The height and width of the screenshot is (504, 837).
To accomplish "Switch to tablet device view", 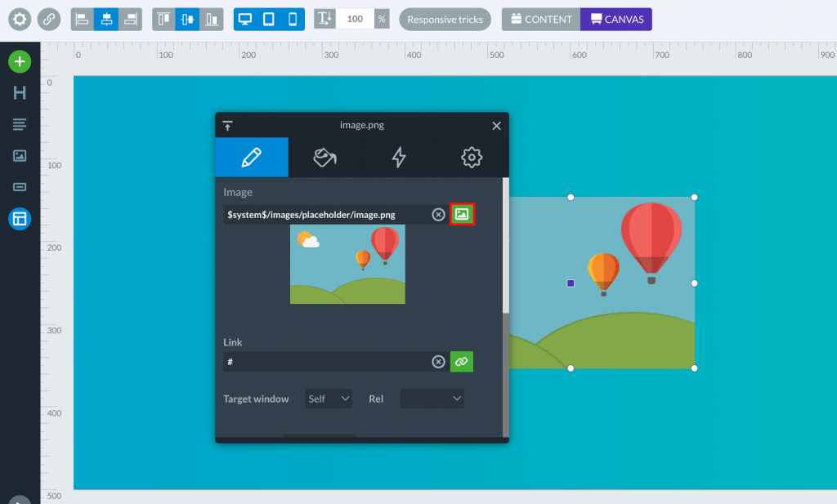I will coord(269,20).
